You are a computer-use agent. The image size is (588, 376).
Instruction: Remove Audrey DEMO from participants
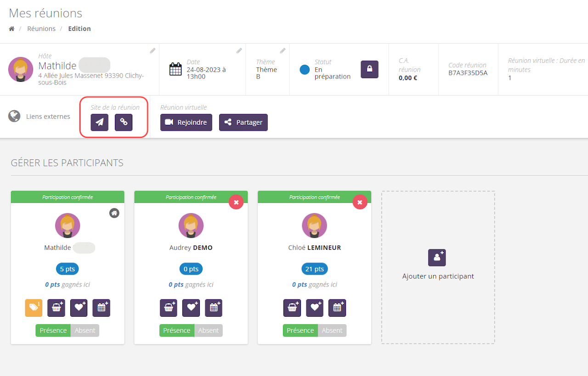click(x=236, y=202)
